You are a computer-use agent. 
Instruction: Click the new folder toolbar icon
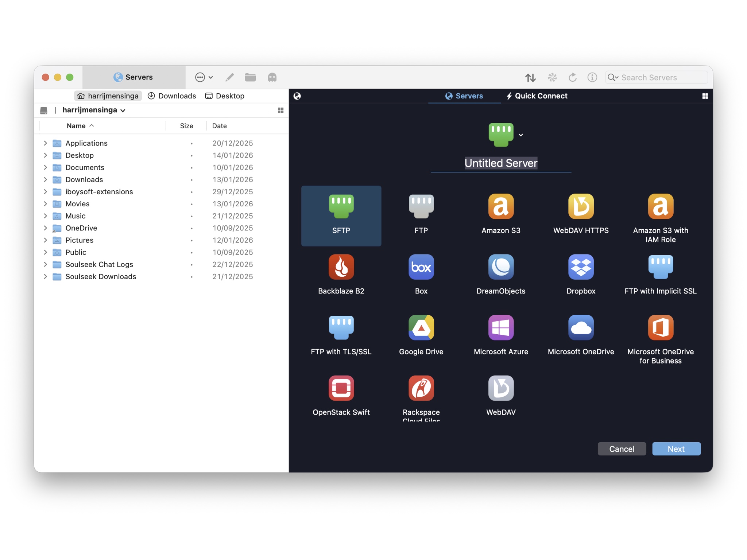click(250, 77)
